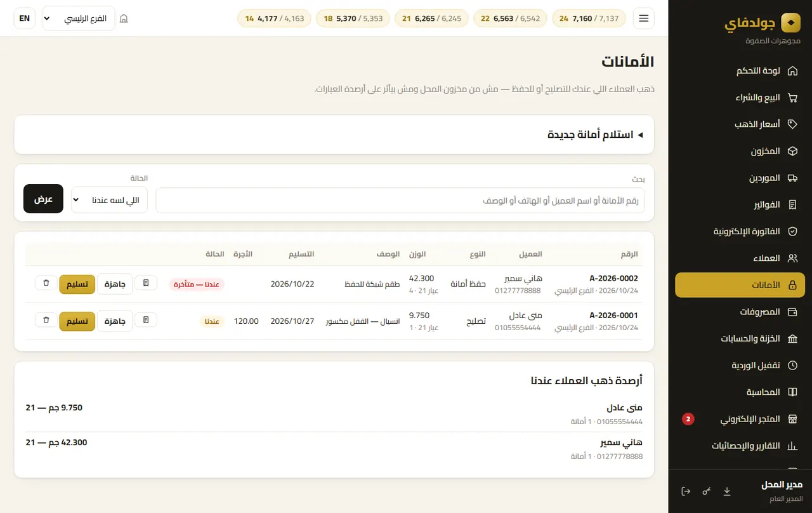Open التقارير والإحصائيات in sidebar

click(x=740, y=446)
